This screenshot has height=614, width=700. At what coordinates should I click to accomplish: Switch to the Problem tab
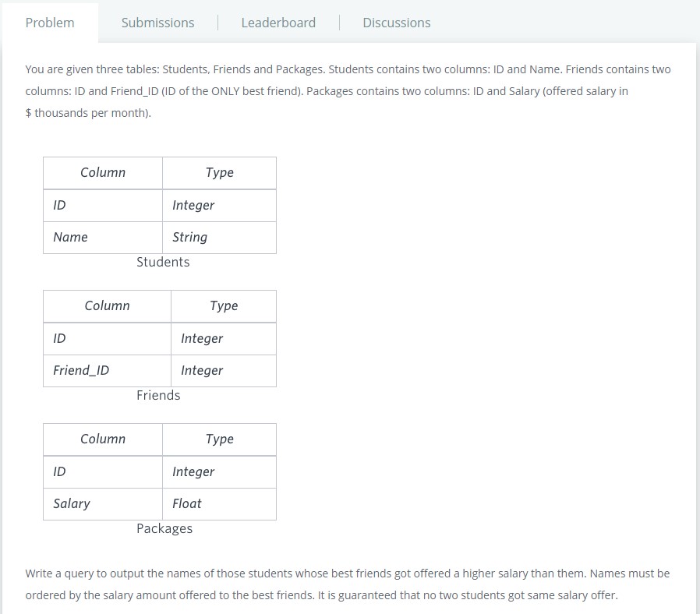50,23
